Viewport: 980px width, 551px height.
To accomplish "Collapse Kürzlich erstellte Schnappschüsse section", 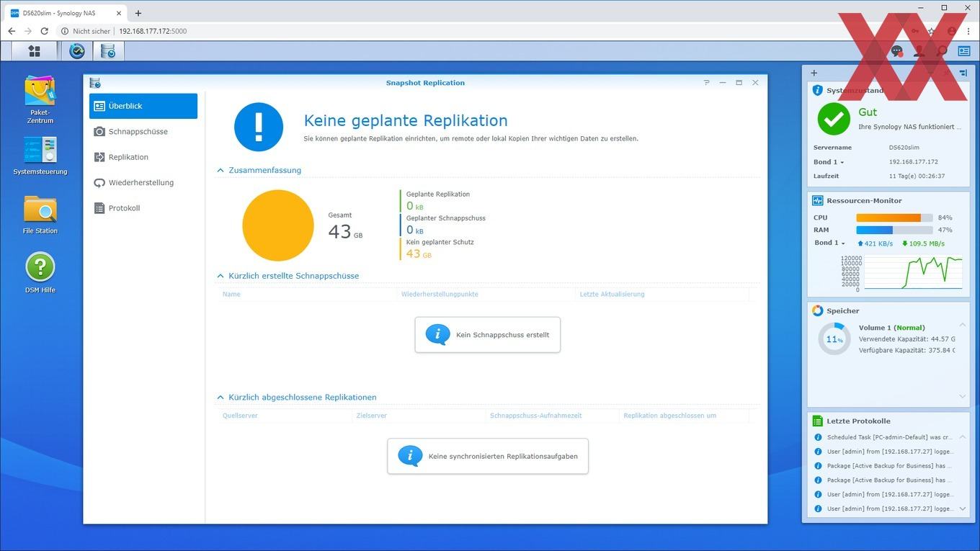I will click(220, 276).
